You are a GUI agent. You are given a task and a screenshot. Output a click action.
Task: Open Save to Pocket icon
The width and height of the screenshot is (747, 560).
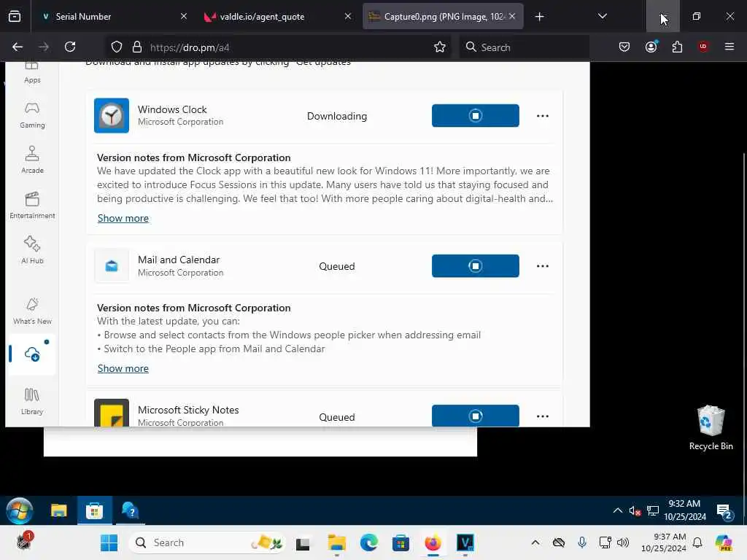point(624,47)
